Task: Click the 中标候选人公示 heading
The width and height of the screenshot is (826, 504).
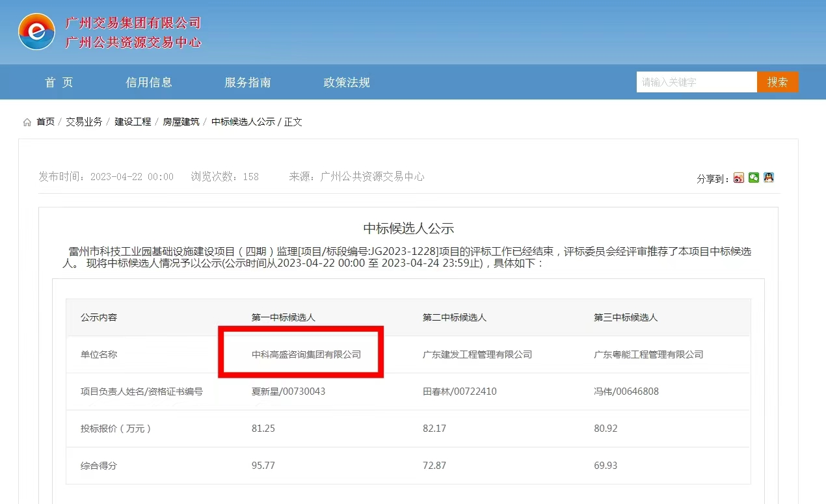Action: [x=408, y=228]
